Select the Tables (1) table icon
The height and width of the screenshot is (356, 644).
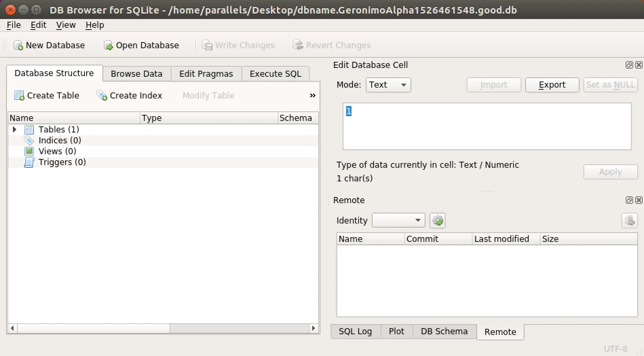point(29,129)
